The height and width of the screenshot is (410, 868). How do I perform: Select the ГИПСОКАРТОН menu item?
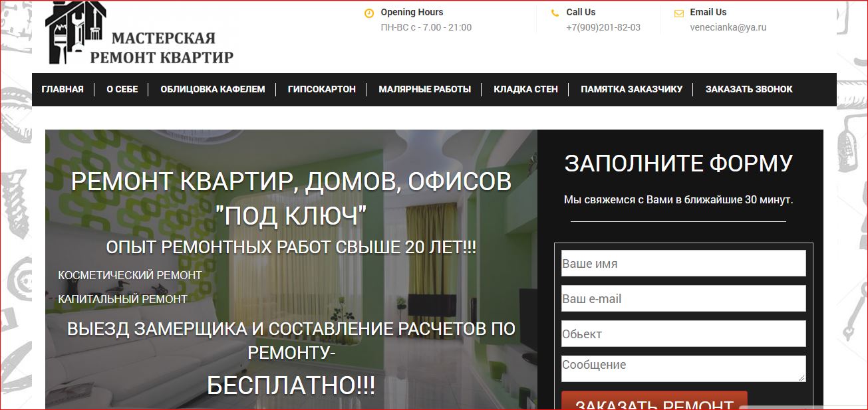[322, 89]
